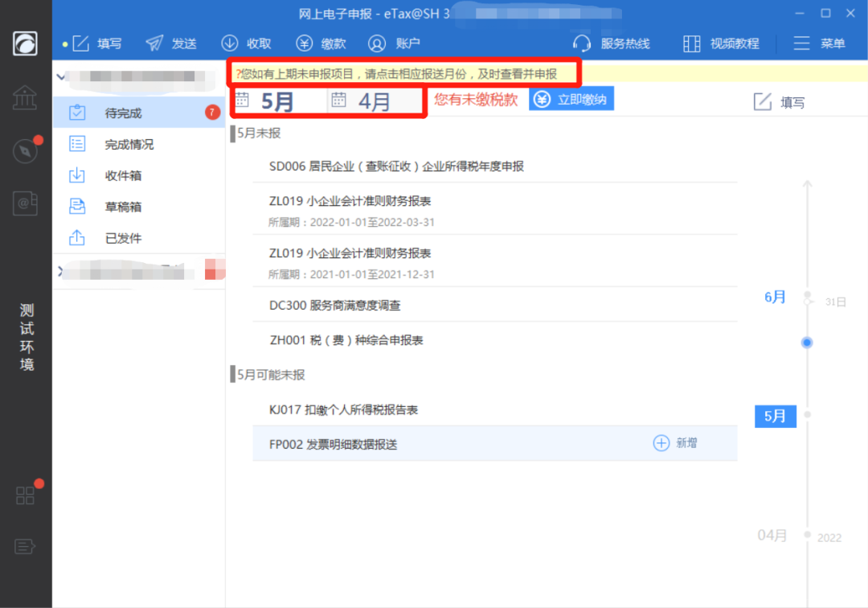Viewport: 868px width, 608px height.
Task: Click 新增 next to FP002 发票明细数据报送
Action: [674, 442]
